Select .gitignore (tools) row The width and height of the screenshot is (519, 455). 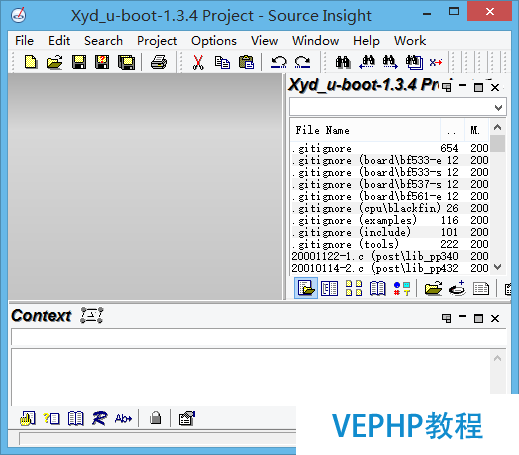click(x=390, y=244)
